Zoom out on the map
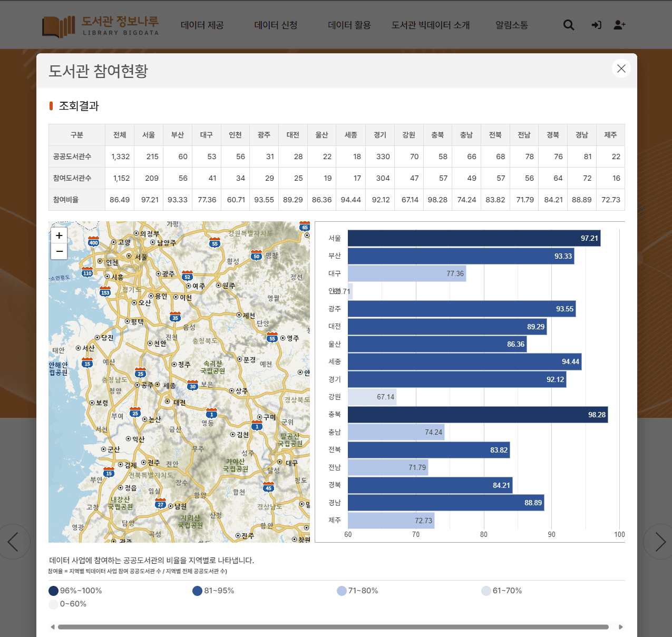 (x=59, y=251)
